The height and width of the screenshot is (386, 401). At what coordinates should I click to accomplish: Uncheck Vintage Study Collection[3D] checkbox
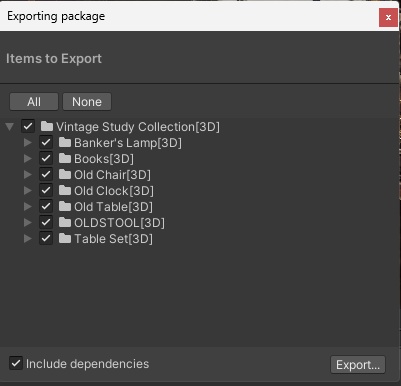[28, 126]
